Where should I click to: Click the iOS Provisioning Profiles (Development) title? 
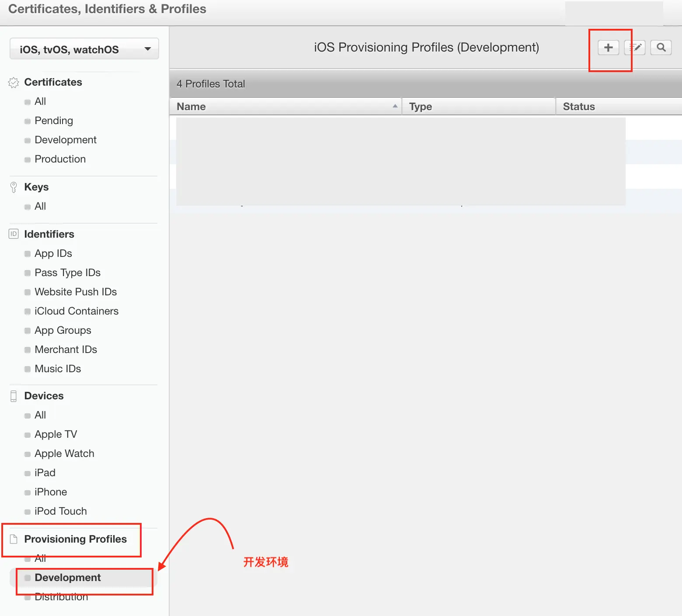pyautogui.click(x=426, y=47)
